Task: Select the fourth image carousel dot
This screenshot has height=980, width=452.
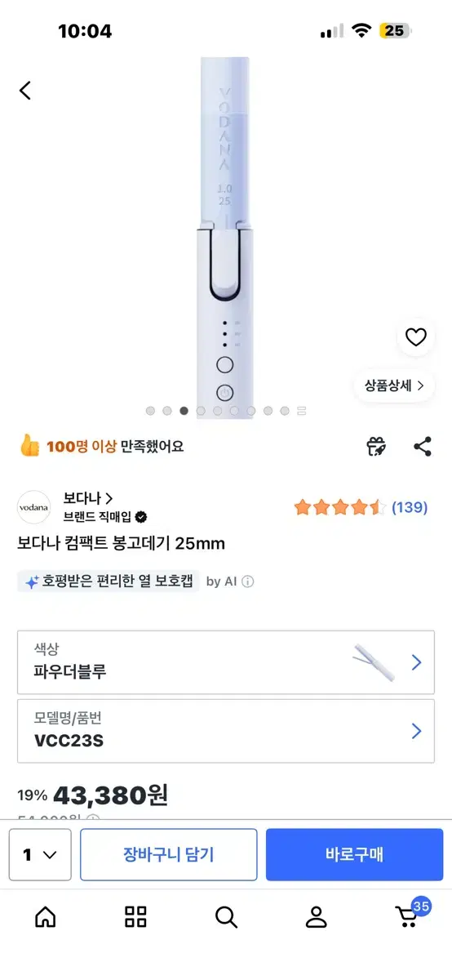Action: [x=201, y=411]
